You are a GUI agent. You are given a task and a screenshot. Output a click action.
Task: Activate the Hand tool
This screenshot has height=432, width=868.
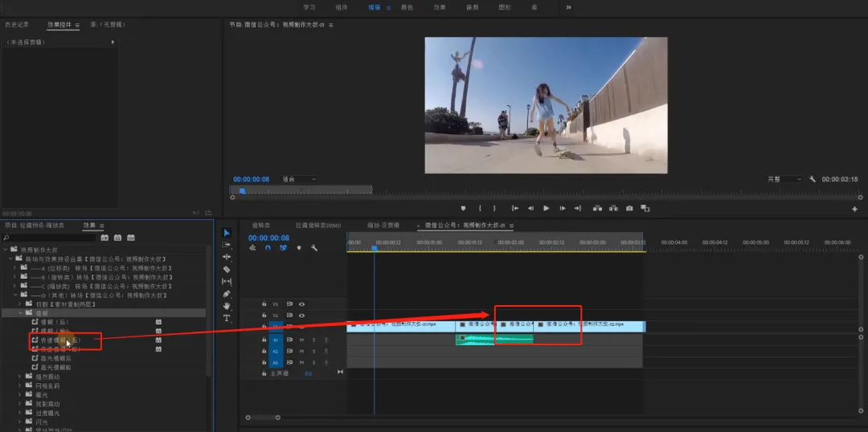pos(227,306)
